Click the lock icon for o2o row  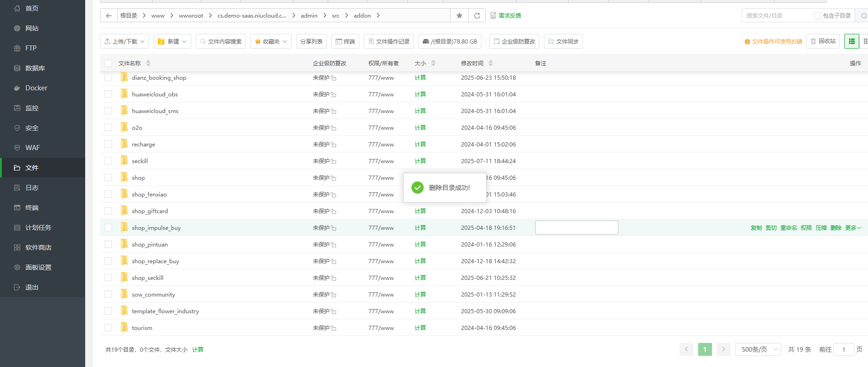tap(334, 128)
